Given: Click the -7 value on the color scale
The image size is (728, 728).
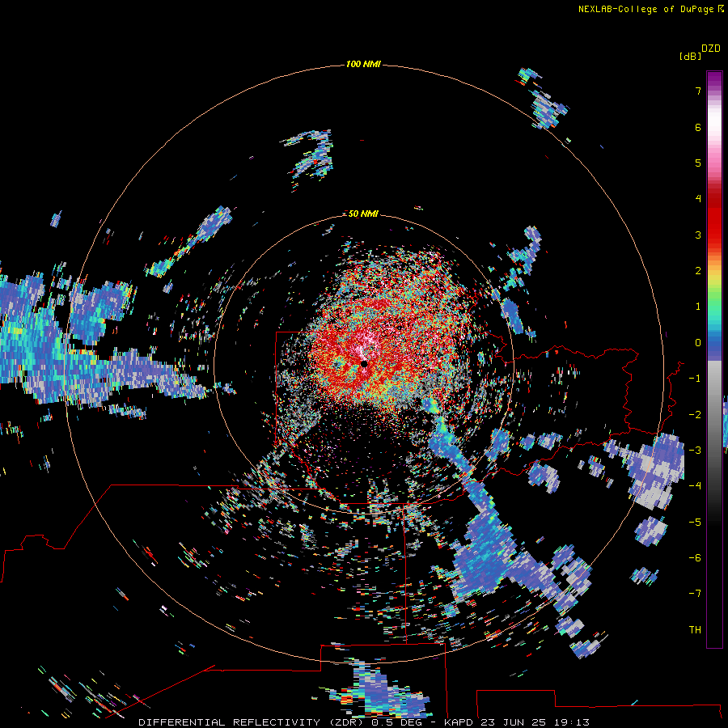Looking at the screenshot, I should [695, 594].
